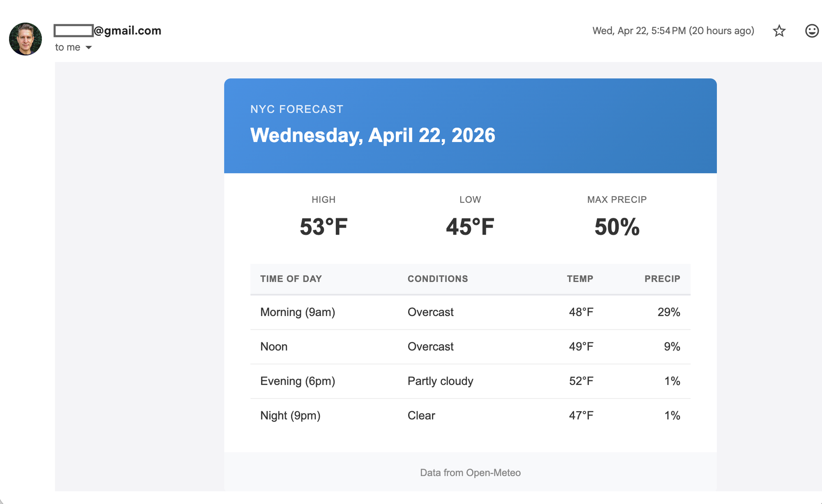Click the PRECIP column header

tap(662, 279)
